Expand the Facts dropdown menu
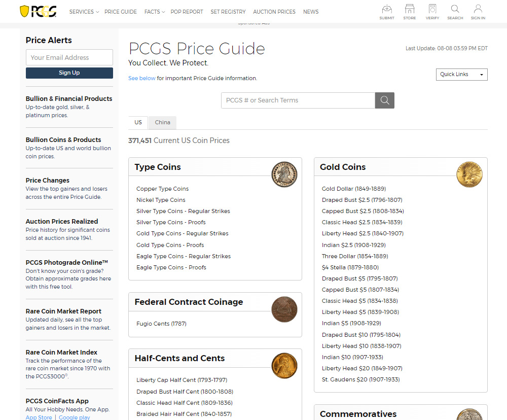 (154, 12)
